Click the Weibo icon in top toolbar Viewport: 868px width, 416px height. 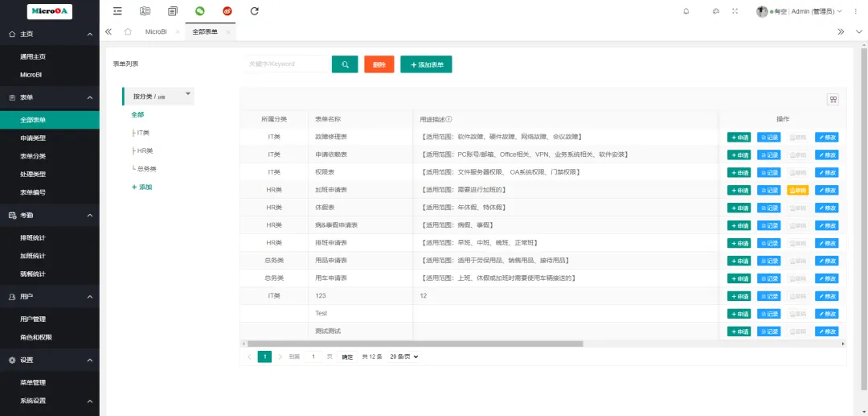point(227,11)
